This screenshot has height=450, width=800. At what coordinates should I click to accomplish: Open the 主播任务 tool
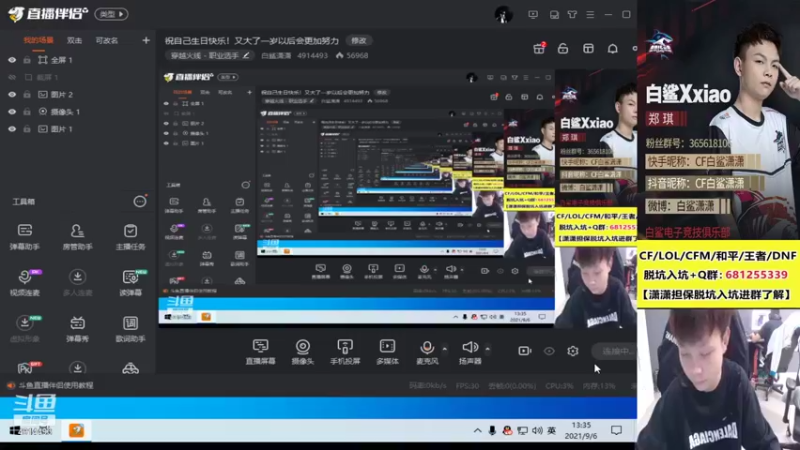point(130,236)
